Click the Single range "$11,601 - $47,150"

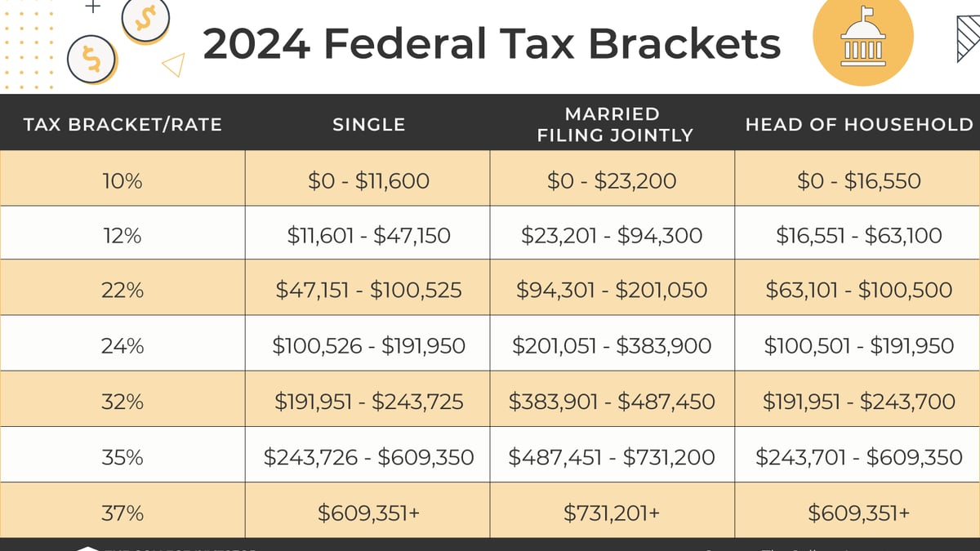[368, 236]
